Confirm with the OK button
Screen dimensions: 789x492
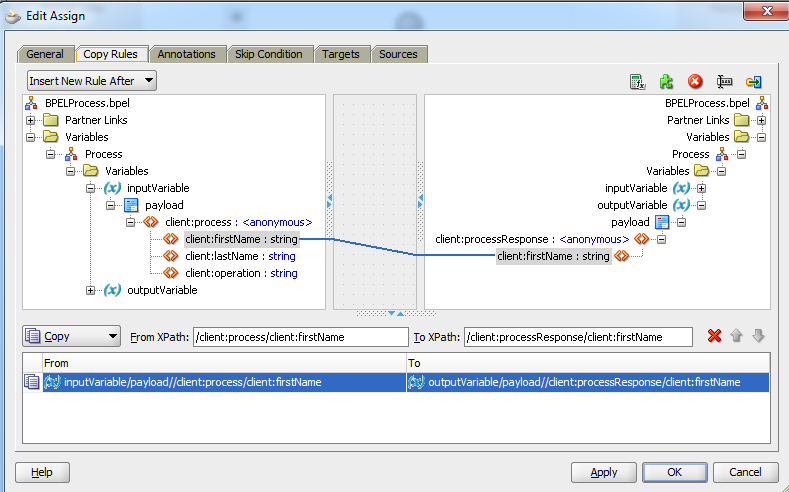pyautogui.click(x=675, y=472)
